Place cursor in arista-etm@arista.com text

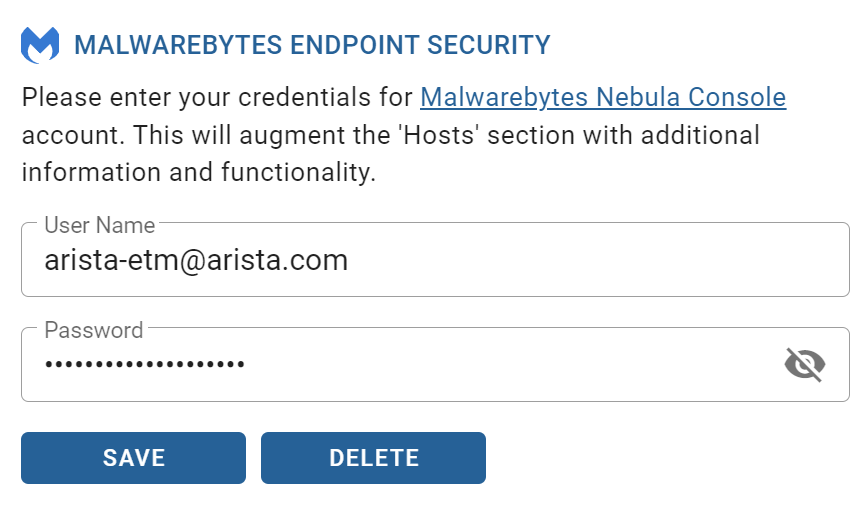point(196,260)
